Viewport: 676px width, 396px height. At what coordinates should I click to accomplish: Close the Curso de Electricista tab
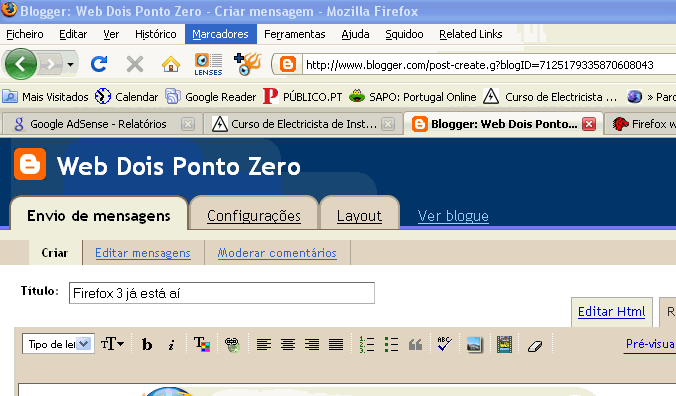click(388, 124)
